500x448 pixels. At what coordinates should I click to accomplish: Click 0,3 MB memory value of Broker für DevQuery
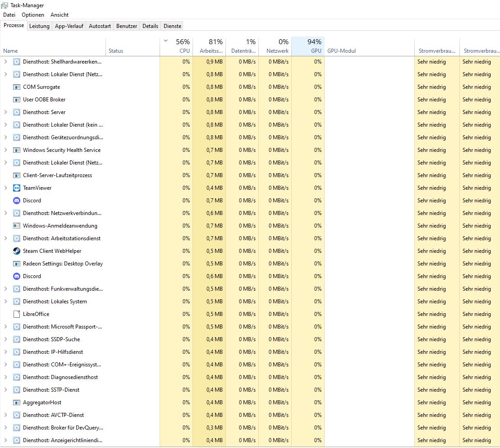[214, 428]
